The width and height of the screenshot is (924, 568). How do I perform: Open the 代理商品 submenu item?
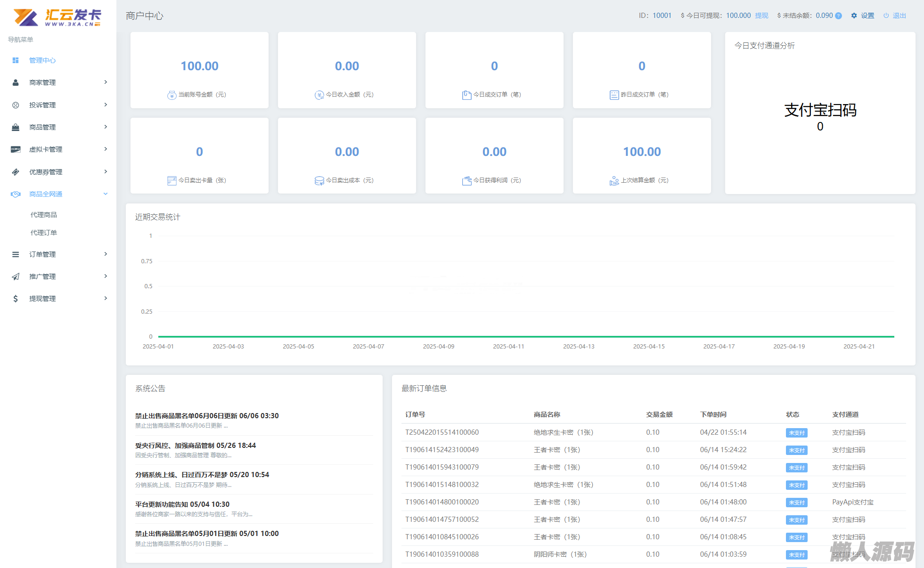pyautogui.click(x=44, y=215)
